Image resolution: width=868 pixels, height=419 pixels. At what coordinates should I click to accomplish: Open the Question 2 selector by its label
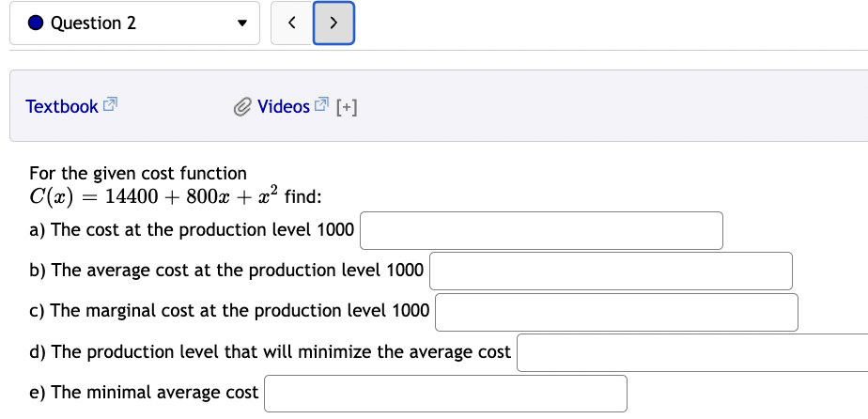coord(93,23)
